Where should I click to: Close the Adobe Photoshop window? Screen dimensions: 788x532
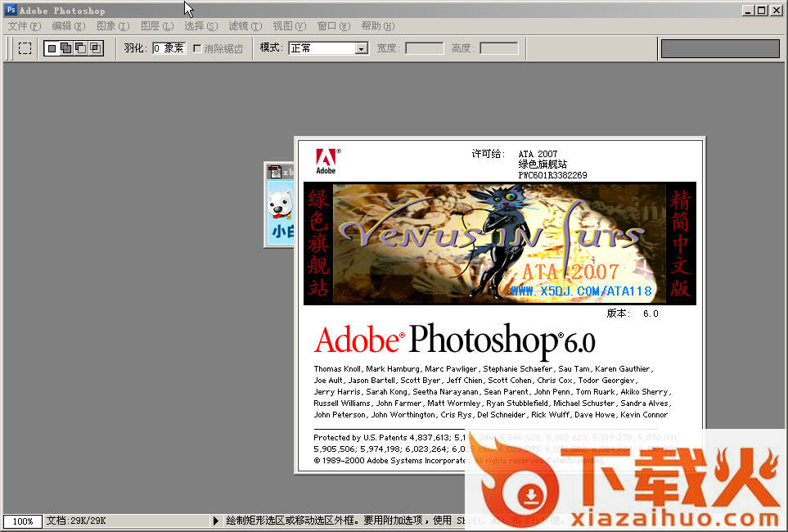coord(776,10)
